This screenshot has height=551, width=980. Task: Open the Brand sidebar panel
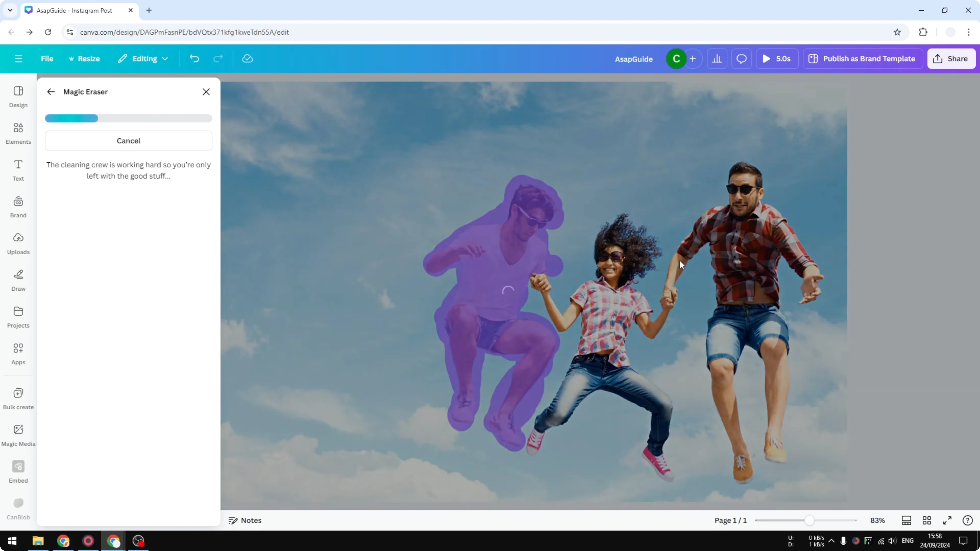point(18,207)
